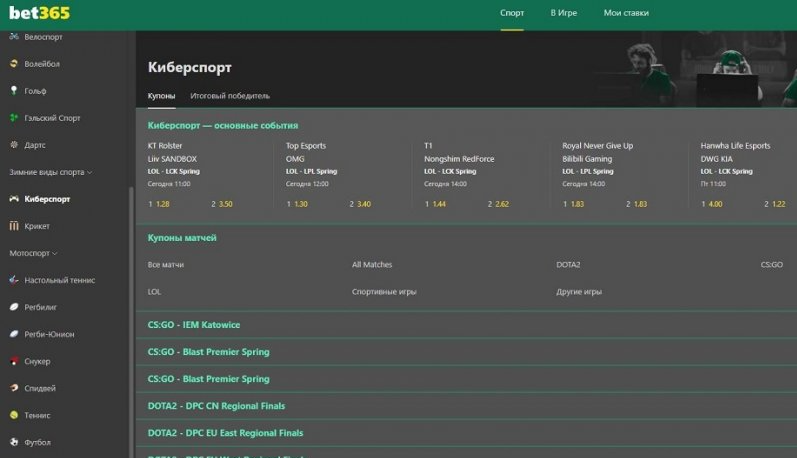Open the DOTA2 match coupons link
Screen dimensions: 797x458
[x=568, y=265]
